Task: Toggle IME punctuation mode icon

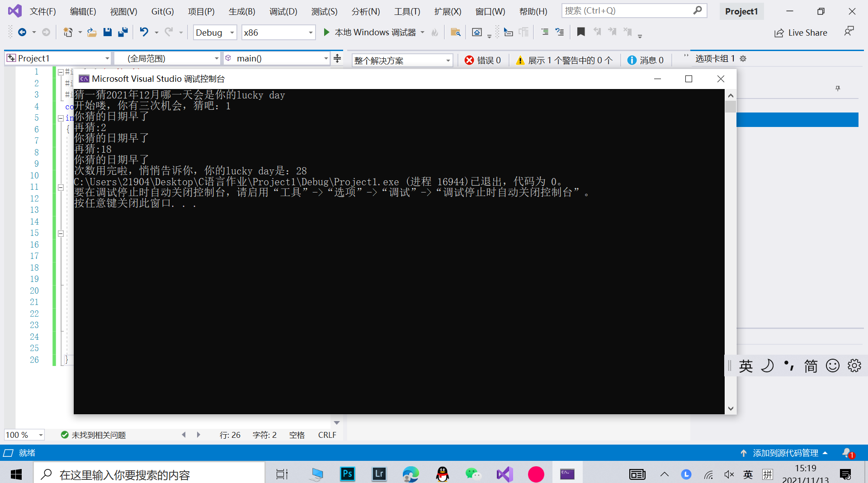Action: click(x=789, y=366)
